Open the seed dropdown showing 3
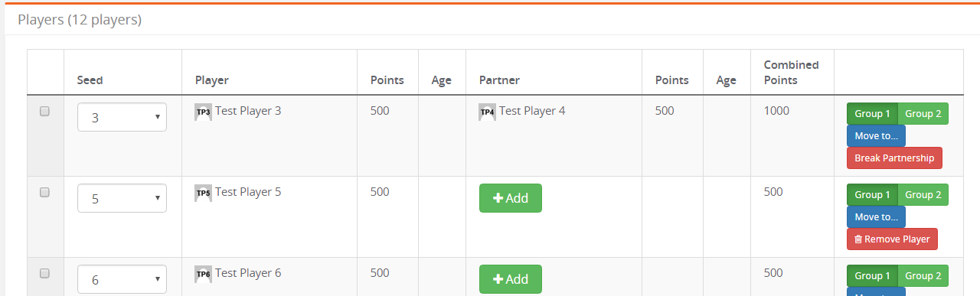 (x=122, y=117)
